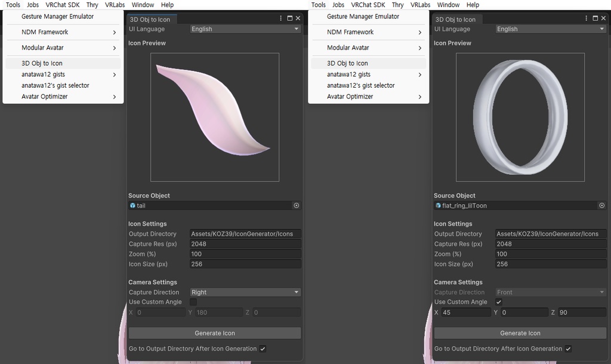Open VRChat SDK menu in left menu bar
Screen dimensions: 611x364
pyautogui.click(x=62, y=5)
